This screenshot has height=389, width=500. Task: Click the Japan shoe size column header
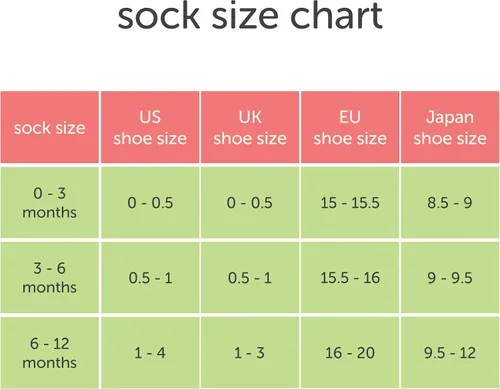coord(450,127)
